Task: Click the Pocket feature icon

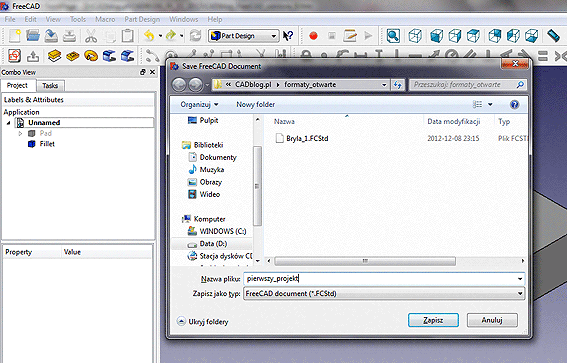Action: (x=73, y=56)
